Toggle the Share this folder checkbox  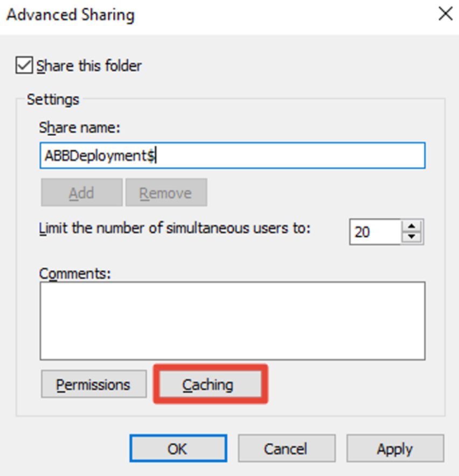point(24,65)
